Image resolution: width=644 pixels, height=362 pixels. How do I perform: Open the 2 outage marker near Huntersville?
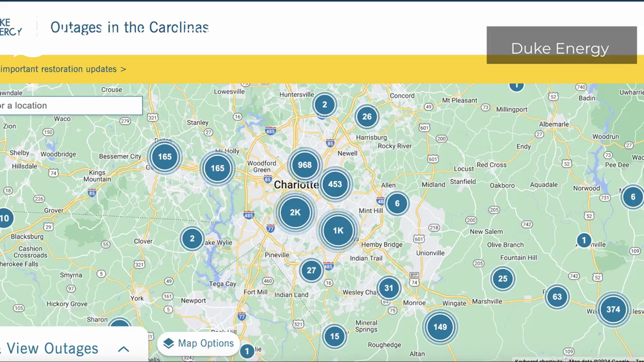click(324, 105)
